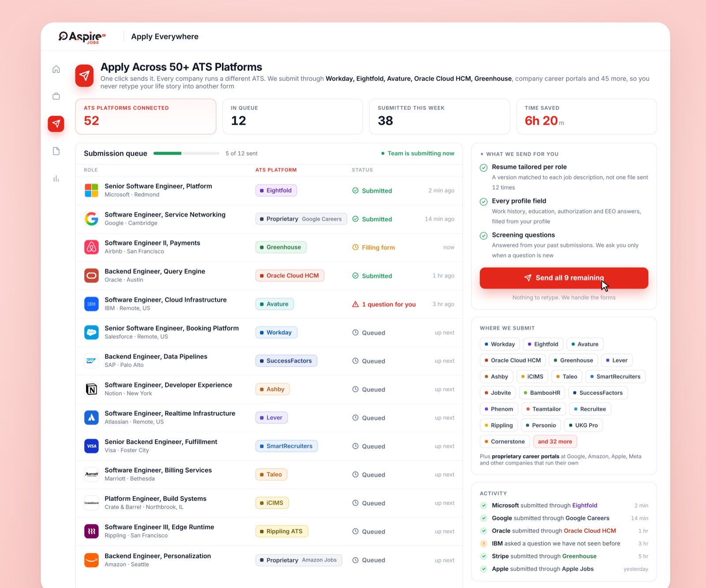The image size is (706, 588).
Task: Click the Airbnb company logo
Action: tap(91, 247)
